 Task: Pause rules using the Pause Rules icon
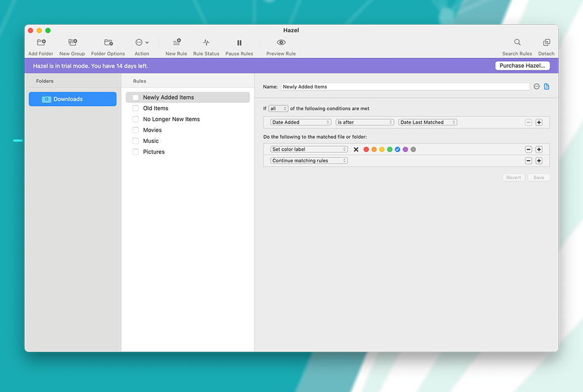pyautogui.click(x=239, y=43)
